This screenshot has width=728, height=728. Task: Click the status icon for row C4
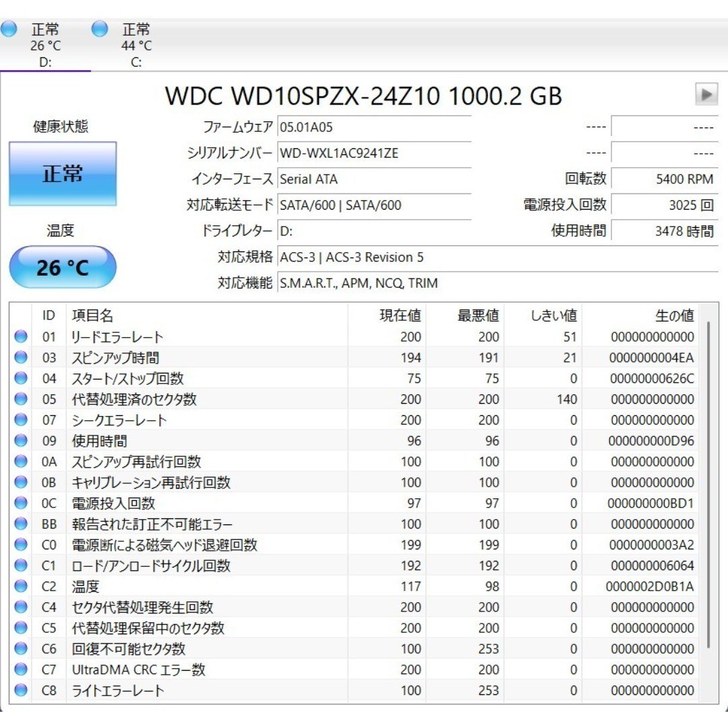[x=21, y=607]
